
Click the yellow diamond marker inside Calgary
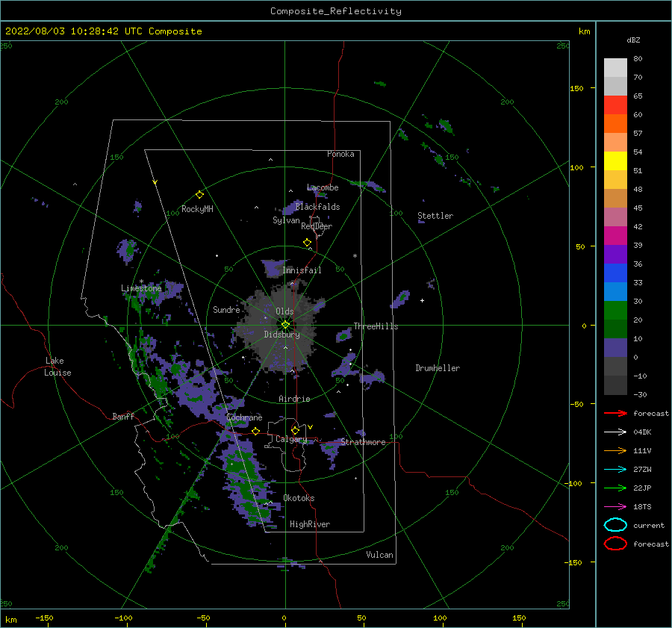[295, 430]
